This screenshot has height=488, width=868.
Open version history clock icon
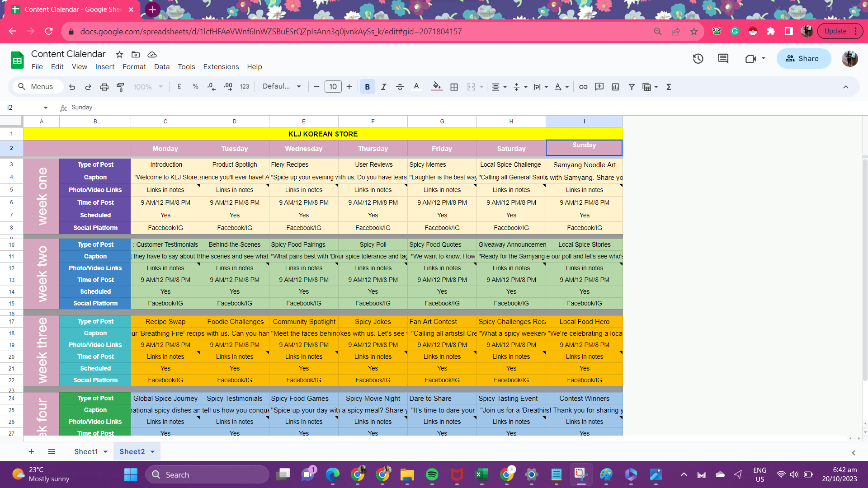[x=698, y=59]
